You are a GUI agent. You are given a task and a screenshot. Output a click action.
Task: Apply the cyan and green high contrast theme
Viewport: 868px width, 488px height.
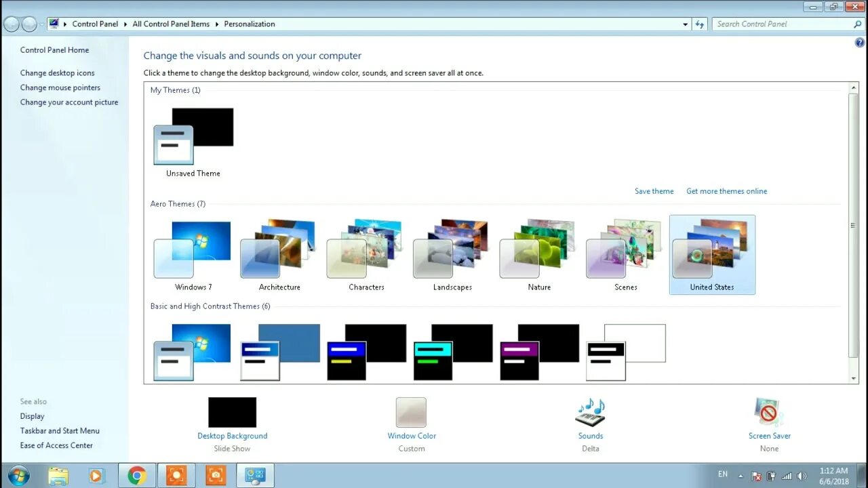click(x=453, y=352)
